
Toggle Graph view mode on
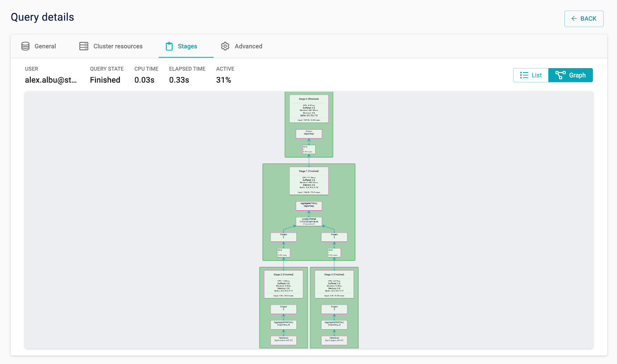pyautogui.click(x=570, y=75)
